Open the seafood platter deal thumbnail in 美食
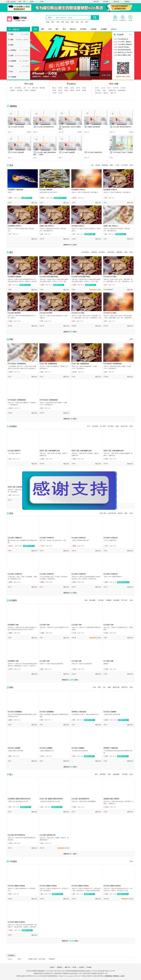Screen dimensions: 141x980 coord(54,178)
